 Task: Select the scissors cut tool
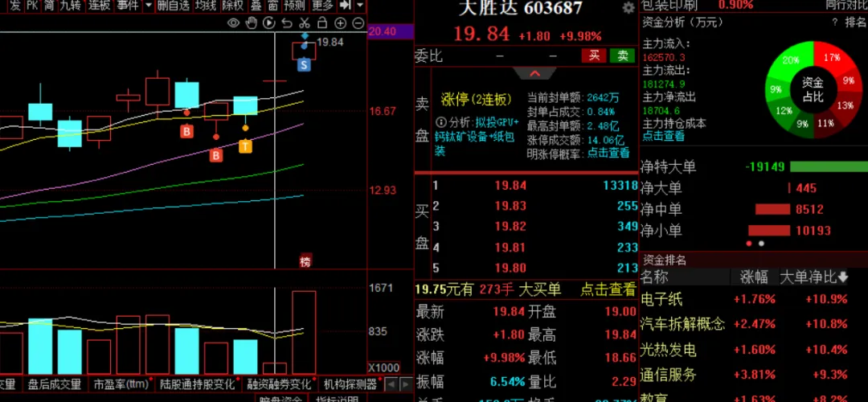click(305, 23)
